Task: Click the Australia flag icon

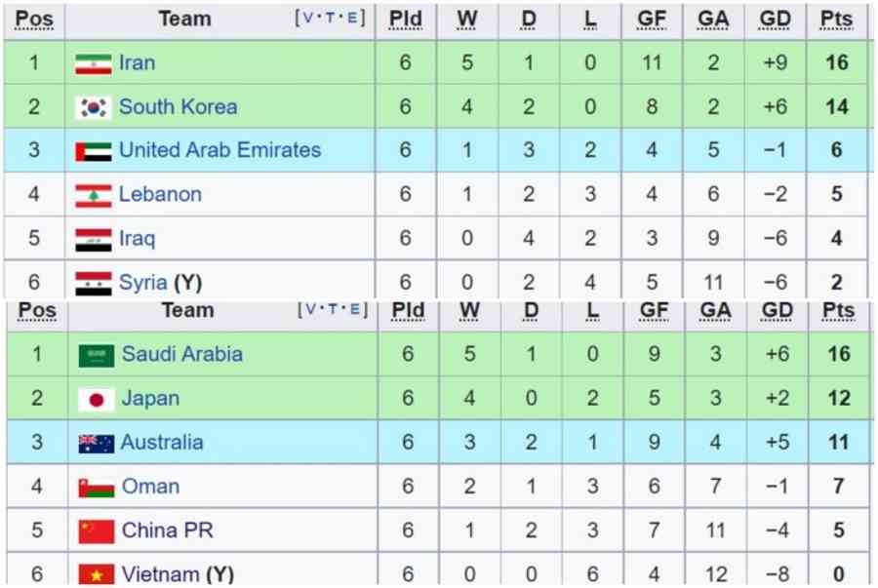Action: 97,444
